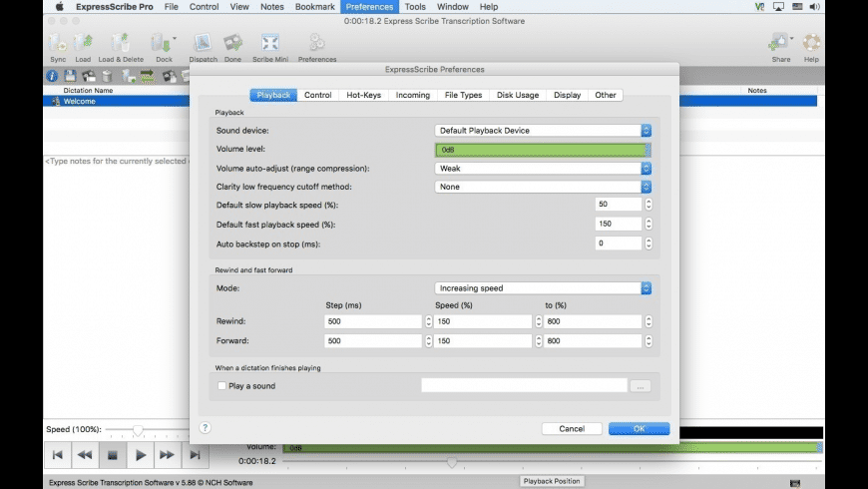
Task: Switch to the Incoming tab
Action: pyautogui.click(x=412, y=95)
